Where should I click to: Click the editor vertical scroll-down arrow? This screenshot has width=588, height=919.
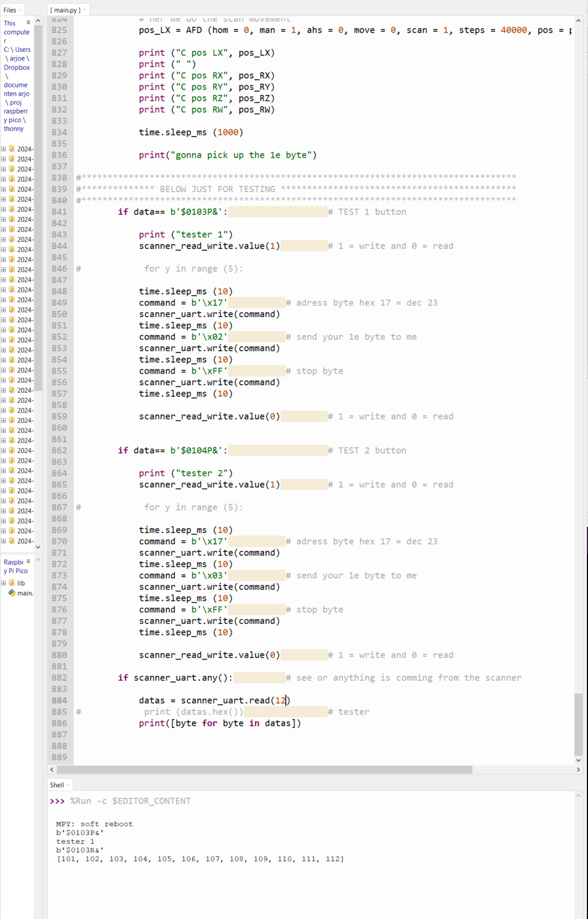pyautogui.click(x=578, y=760)
